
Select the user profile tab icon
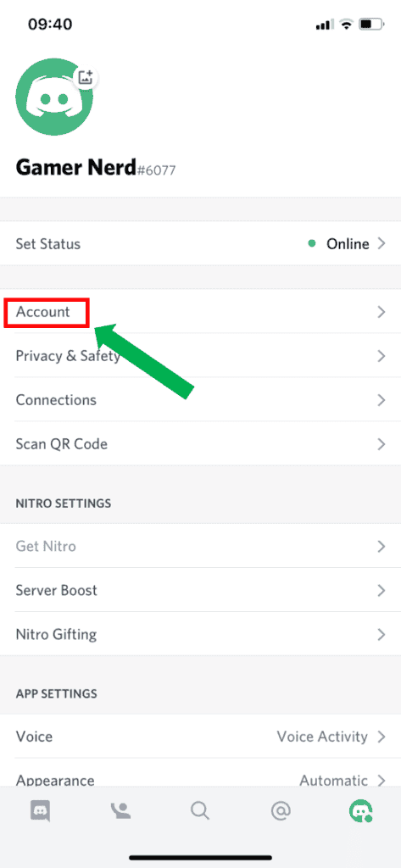[360, 811]
